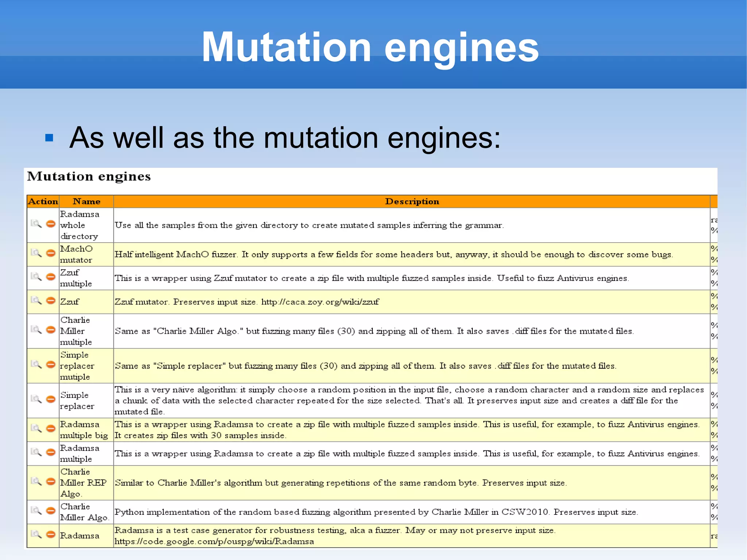Image resolution: width=747 pixels, height=560 pixels.
Task: Click the Name column header
Action: 86,201
